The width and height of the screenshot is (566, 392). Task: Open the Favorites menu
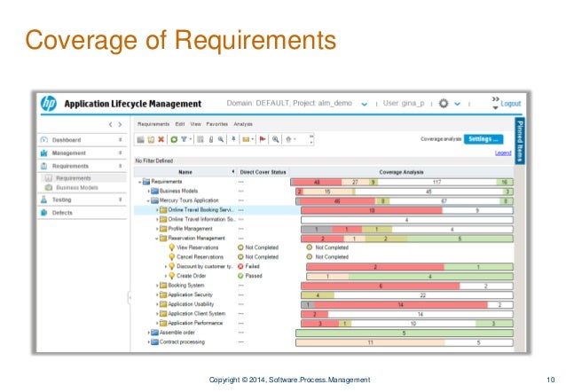pos(217,124)
